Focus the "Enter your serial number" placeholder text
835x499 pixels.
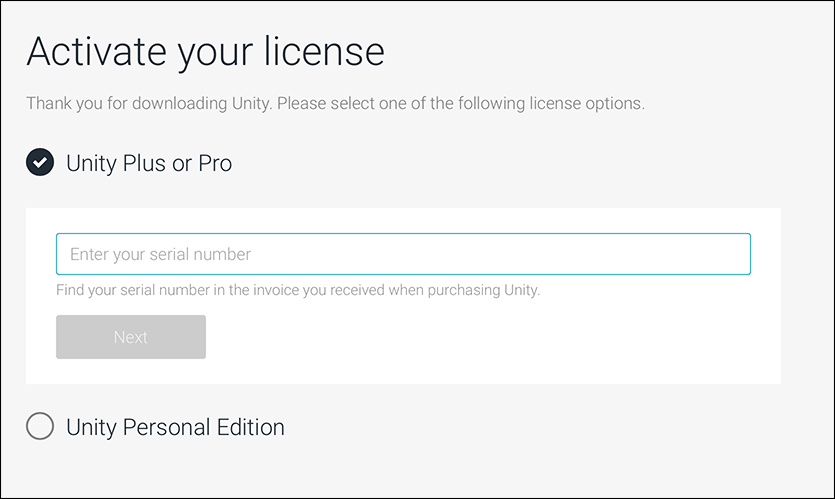point(160,254)
